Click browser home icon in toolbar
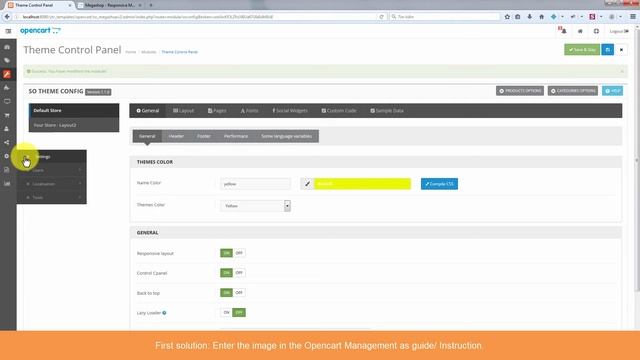640x360 pixels. coord(542,17)
